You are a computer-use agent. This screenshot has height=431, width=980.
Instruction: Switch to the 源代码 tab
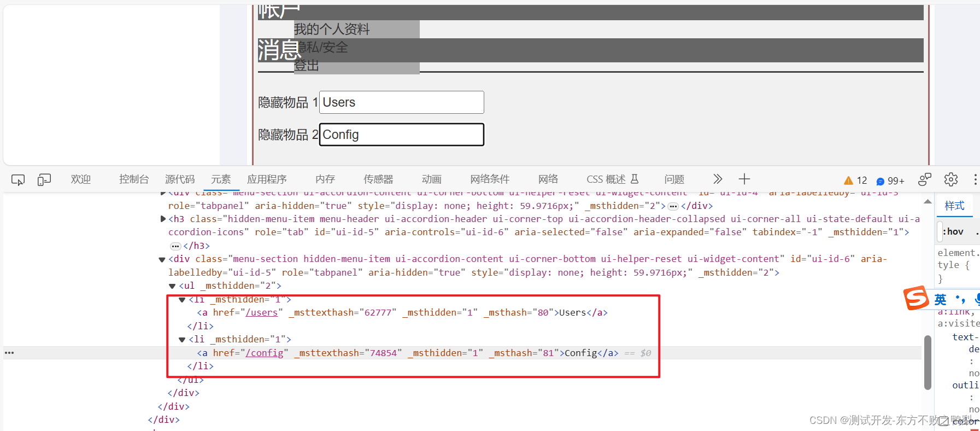pos(180,179)
